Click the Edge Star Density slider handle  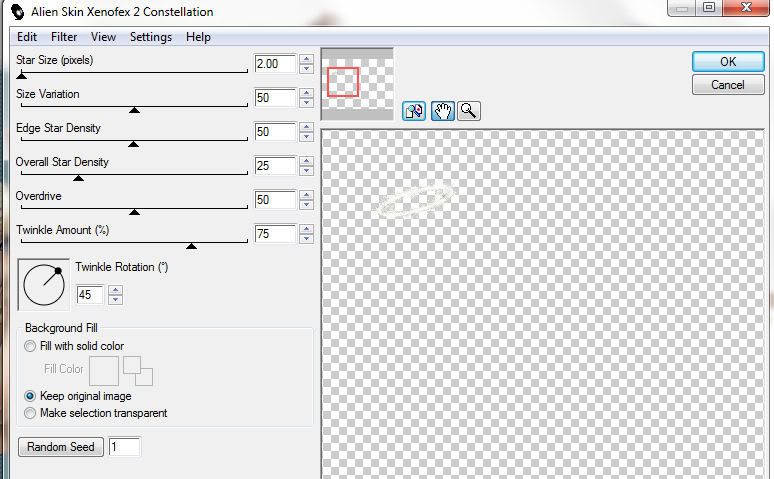point(133,144)
